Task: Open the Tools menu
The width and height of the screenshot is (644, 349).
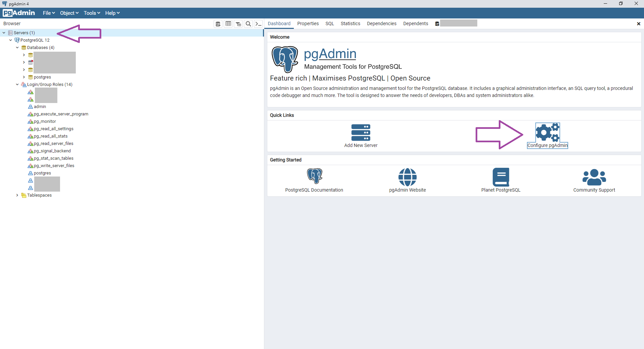Action: click(92, 13)
